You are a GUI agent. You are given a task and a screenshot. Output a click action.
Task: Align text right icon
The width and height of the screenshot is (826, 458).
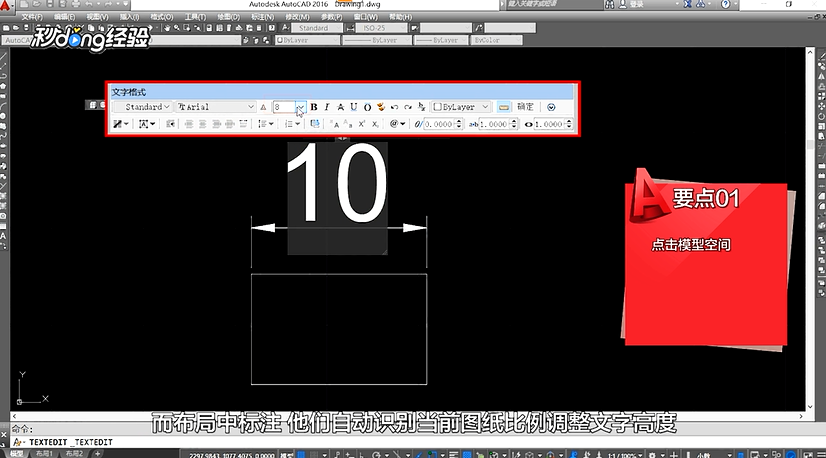(216, 124)
